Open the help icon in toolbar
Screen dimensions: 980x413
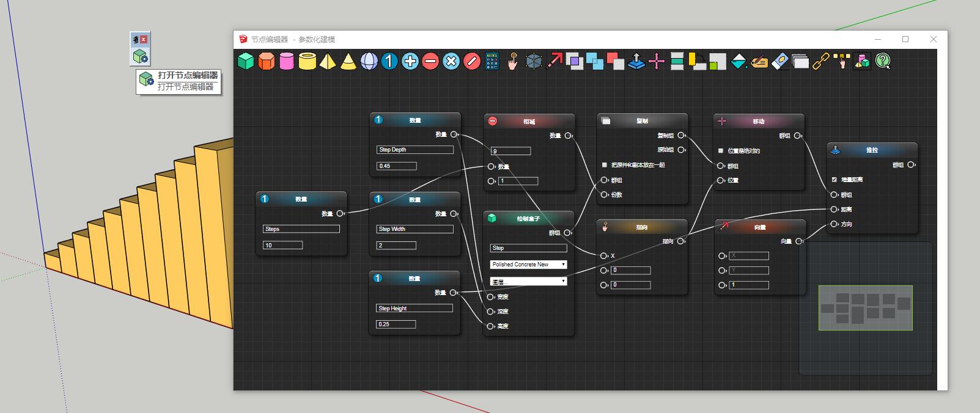[x=883, y=61]
